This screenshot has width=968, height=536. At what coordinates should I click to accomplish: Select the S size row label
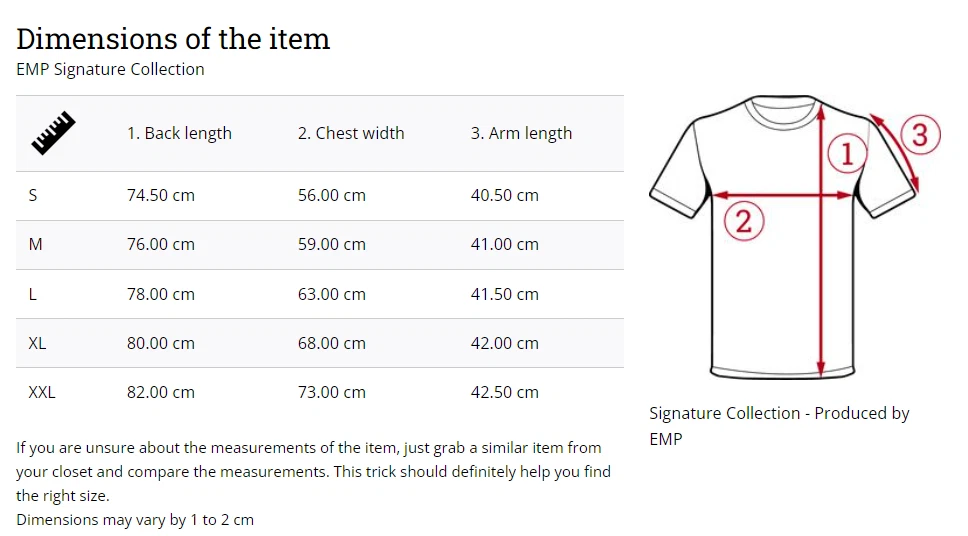coord(33,195)
